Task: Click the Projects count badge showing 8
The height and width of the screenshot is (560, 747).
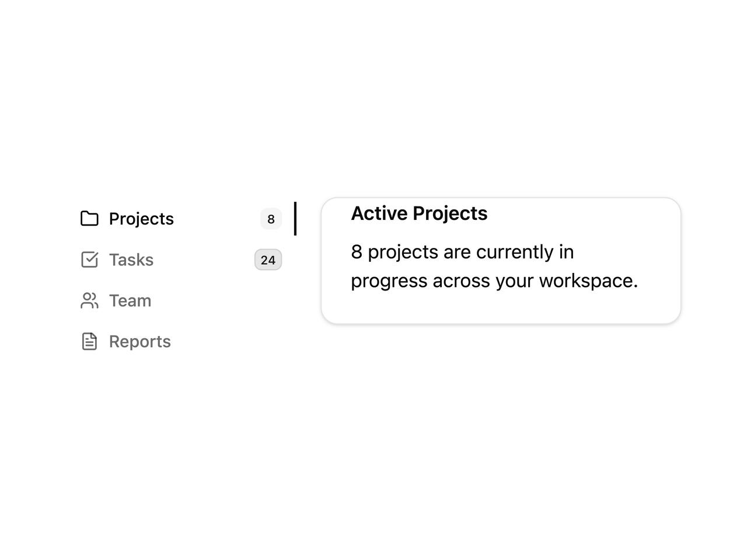Action: coord(271,219)
